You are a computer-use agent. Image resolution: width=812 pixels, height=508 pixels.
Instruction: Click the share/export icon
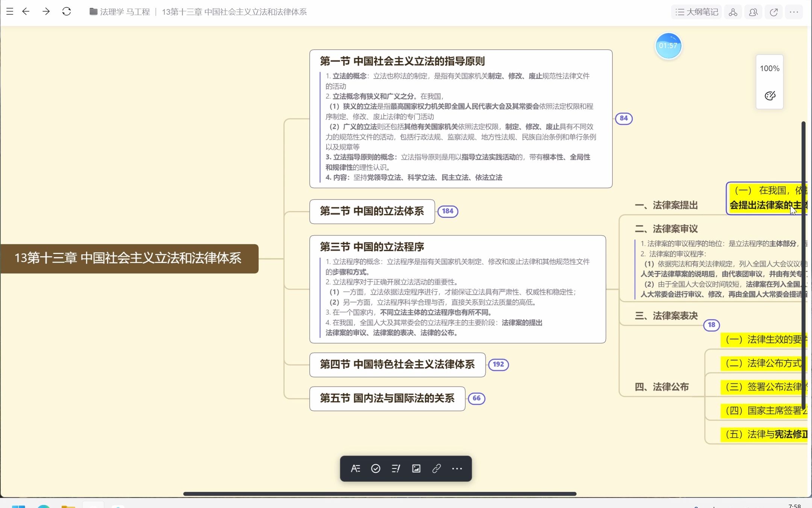(x=774, y=12)
